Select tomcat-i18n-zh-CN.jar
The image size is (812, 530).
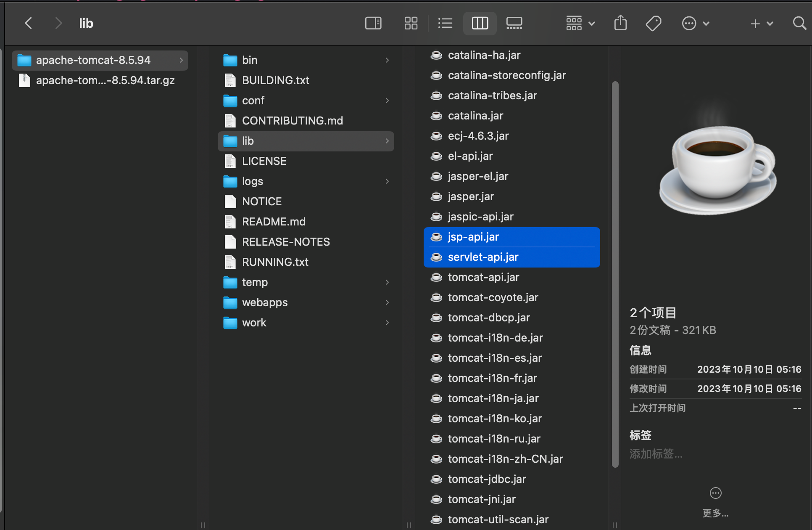pyautogui.click(x=512, y=459)
